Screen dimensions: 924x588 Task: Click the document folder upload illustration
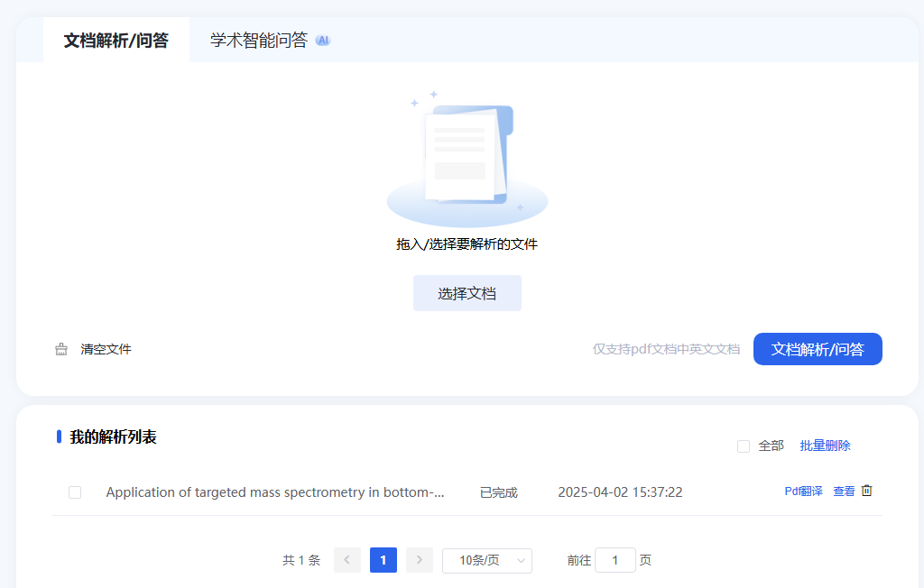tap(467, 159)
